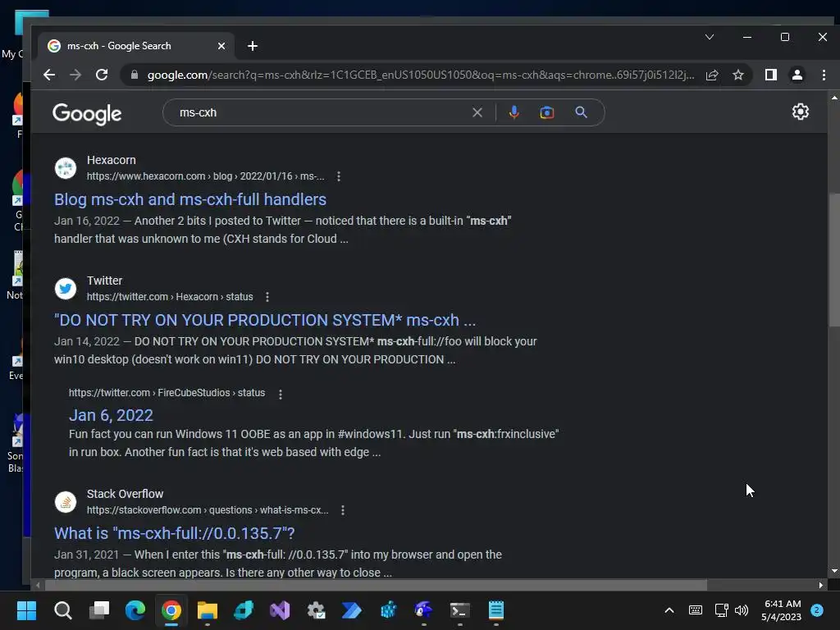Open the clock and date panel
The width and height of the screenshot is (840, 630).
tap(781, 610)
